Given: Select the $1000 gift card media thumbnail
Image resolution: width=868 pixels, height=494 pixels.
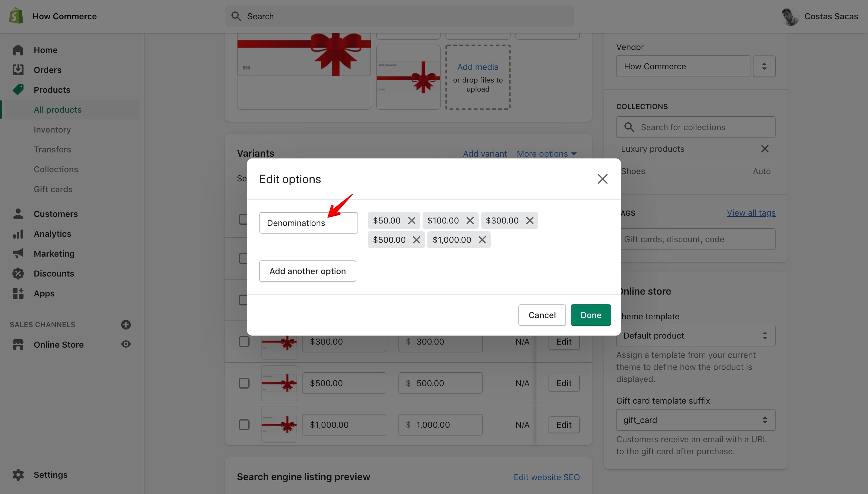Looking at the screenshot, I should pyautogui.click(x=408, y=77).
